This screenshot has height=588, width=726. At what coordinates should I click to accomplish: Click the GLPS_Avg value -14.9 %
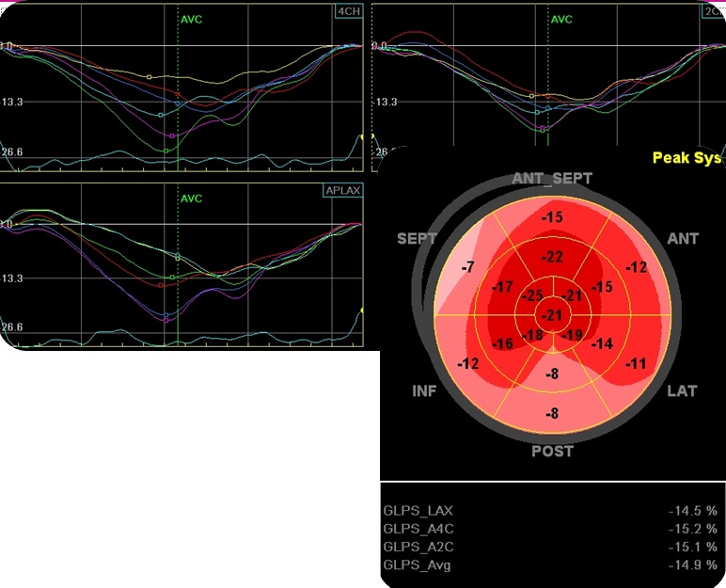pos(692,564)
